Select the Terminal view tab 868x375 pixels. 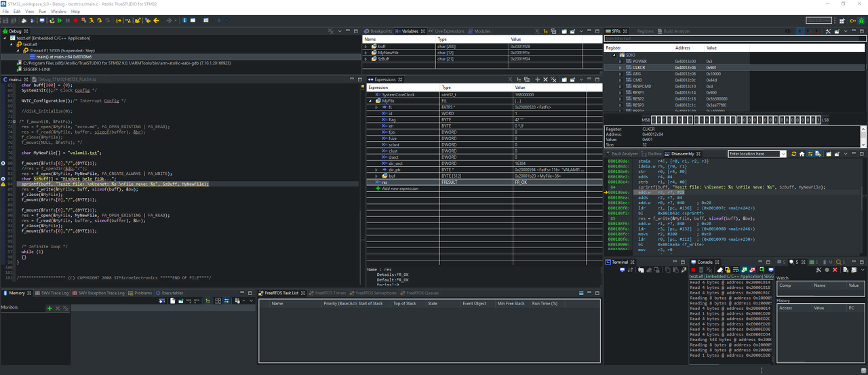[619, 262]
